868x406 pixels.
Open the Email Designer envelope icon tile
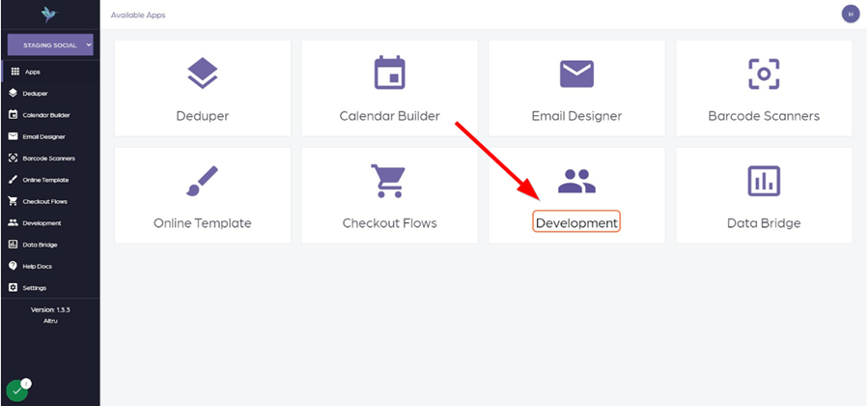point(576,73)
